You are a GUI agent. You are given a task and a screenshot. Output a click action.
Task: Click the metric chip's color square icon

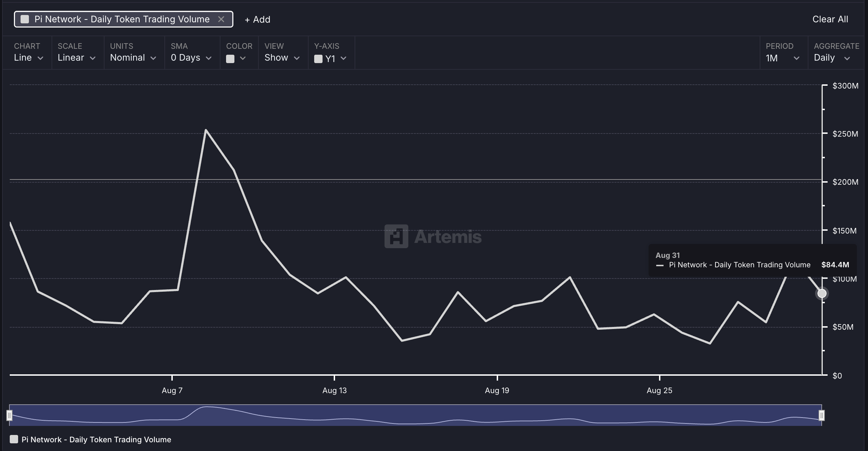click(x=25, y=19)
